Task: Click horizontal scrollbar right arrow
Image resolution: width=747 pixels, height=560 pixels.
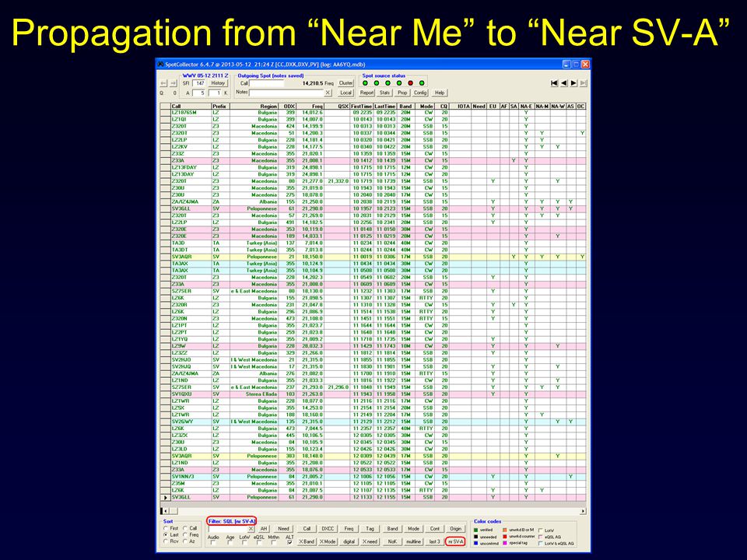Action: (x=583, y=511)
